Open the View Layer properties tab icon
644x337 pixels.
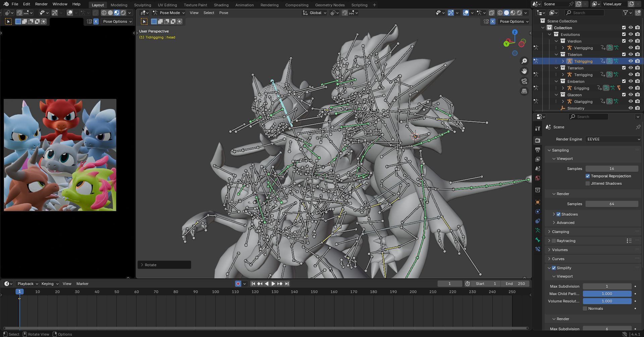coord(538,159)
